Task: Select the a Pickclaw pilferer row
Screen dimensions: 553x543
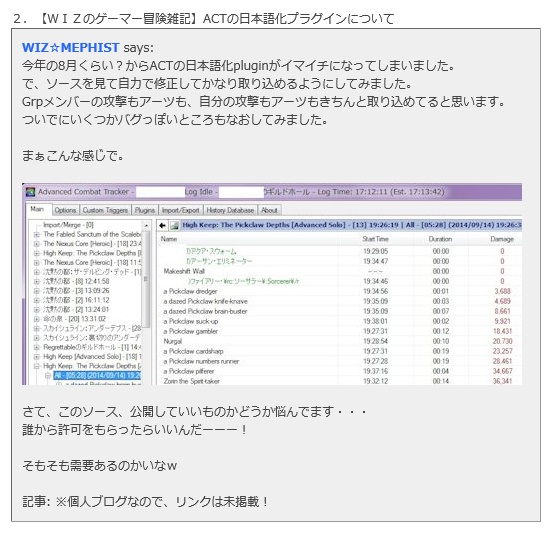Action: pyautogui.click(x=340, y=372)
